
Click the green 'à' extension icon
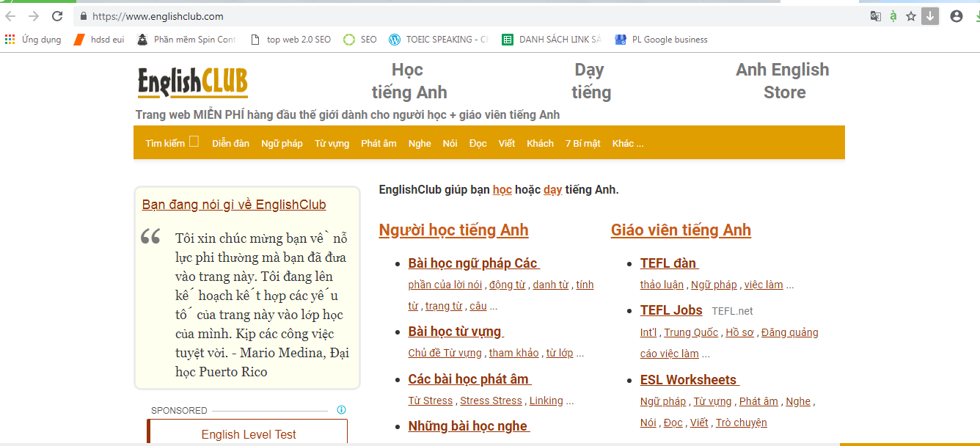click(x=893, y=16)
